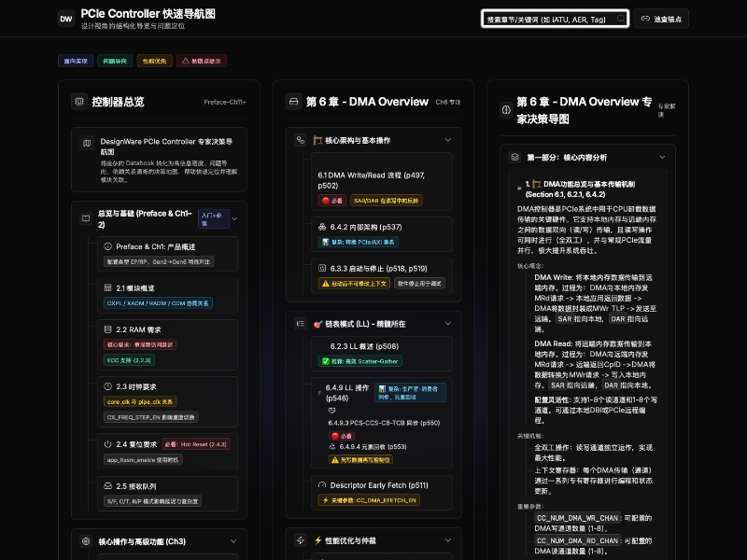Click the map icon on the DesignWare card
The image size is (747, 560).
[87, 143]
